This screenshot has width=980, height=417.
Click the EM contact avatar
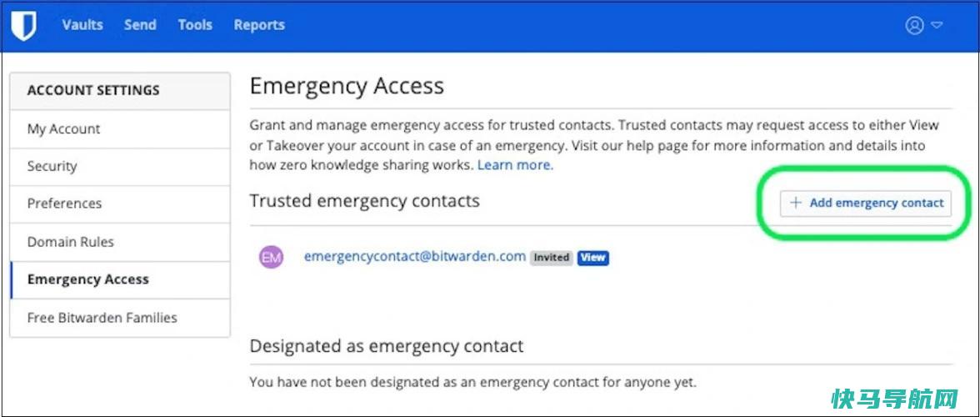tap(272, 257)
